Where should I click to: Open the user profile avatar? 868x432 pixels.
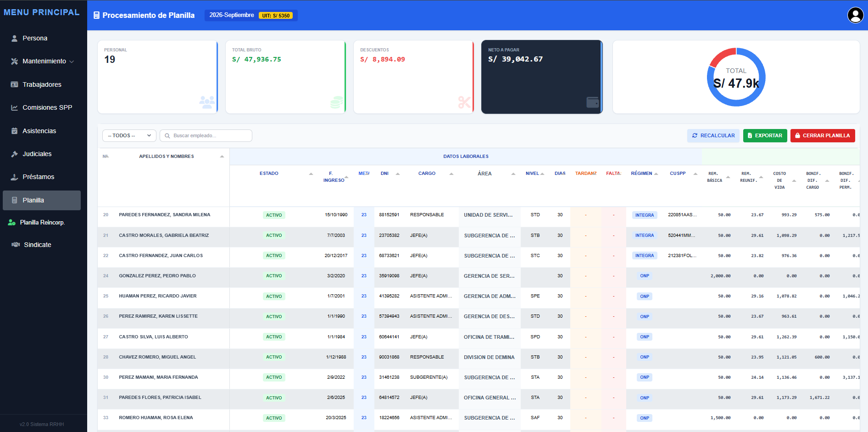[855, 15]
